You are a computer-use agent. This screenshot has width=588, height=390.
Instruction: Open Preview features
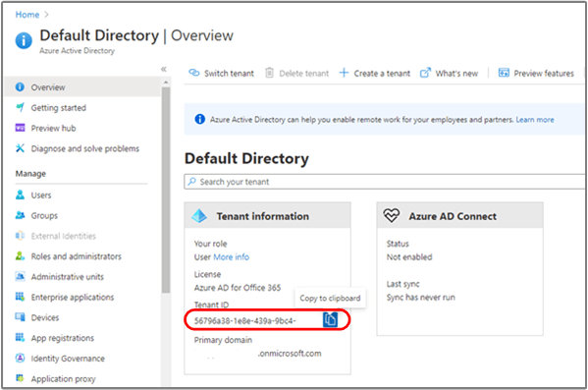tap(536, 74)
